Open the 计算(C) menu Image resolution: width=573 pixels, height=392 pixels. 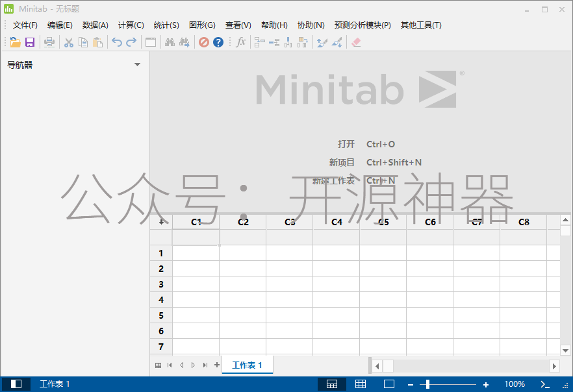[x=131, y=25]
